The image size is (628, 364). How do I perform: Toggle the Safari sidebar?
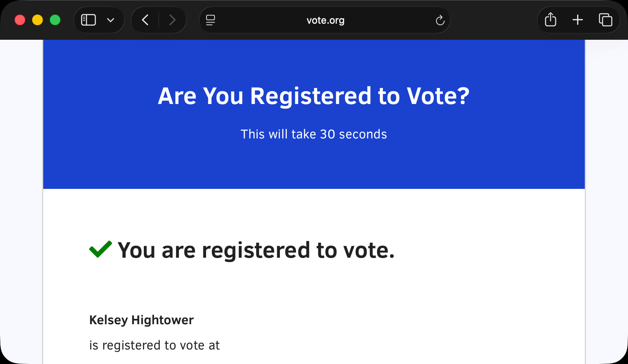pyautogui.click(x=88, y=20)
